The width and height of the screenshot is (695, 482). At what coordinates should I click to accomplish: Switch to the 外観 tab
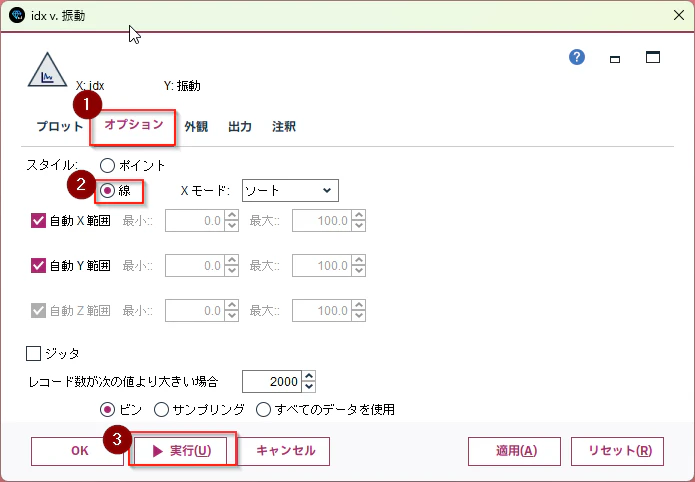click(x=196, y=126)
